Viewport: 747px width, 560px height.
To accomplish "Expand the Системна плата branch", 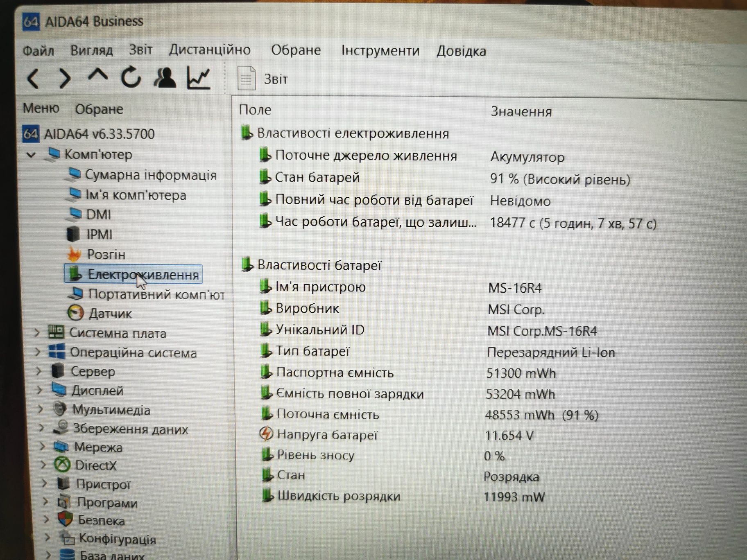I will pos(37,333).
